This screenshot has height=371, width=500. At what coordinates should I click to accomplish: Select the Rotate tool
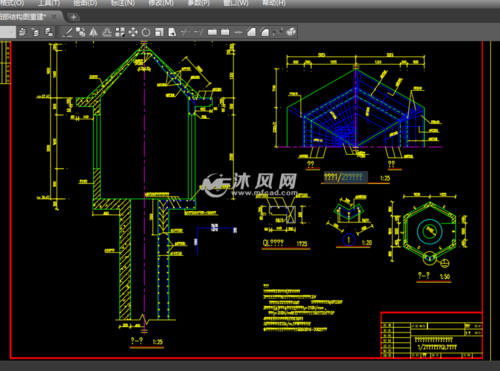(146, 32)
